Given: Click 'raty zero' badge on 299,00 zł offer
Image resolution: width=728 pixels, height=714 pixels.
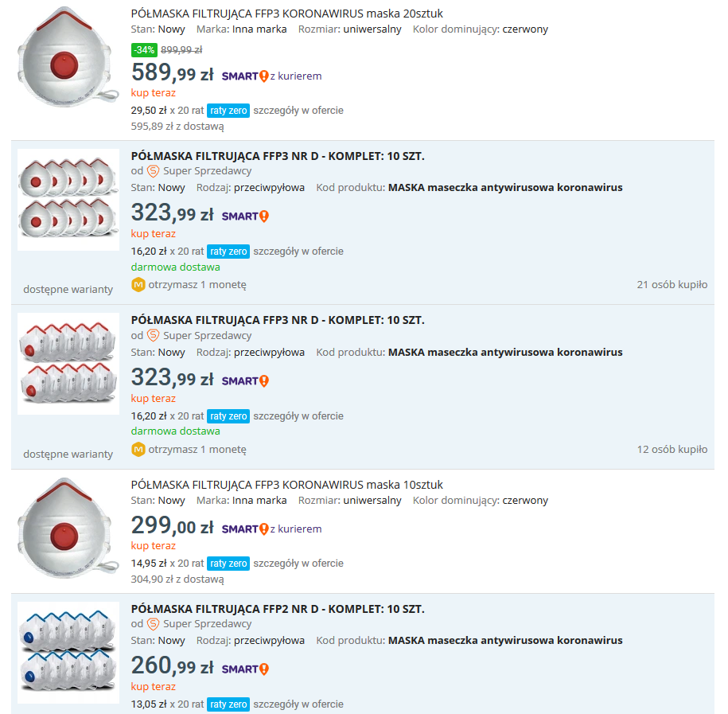Looking at the screenshot, I should click(228, 564).
